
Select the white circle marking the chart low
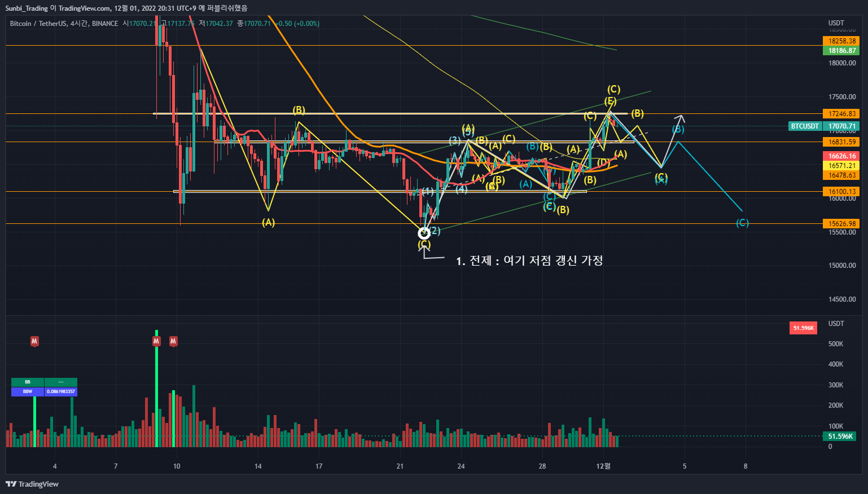(x=424, y=232)
